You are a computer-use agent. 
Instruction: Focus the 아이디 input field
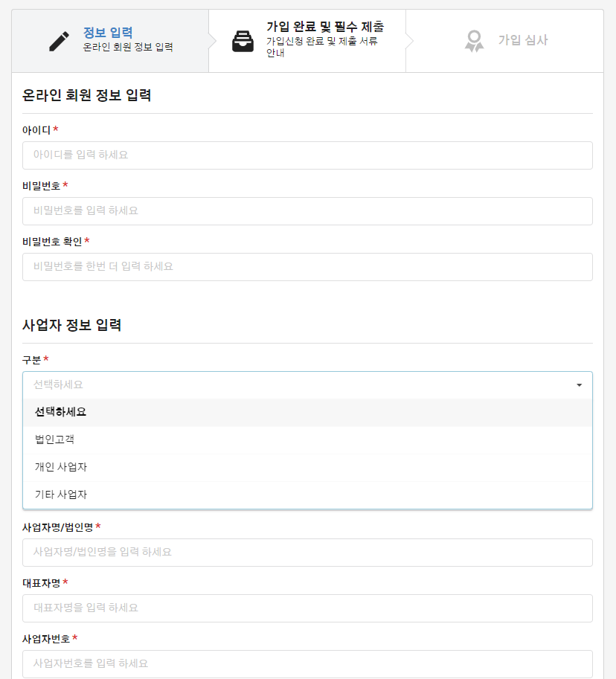(x=307, y=155)
